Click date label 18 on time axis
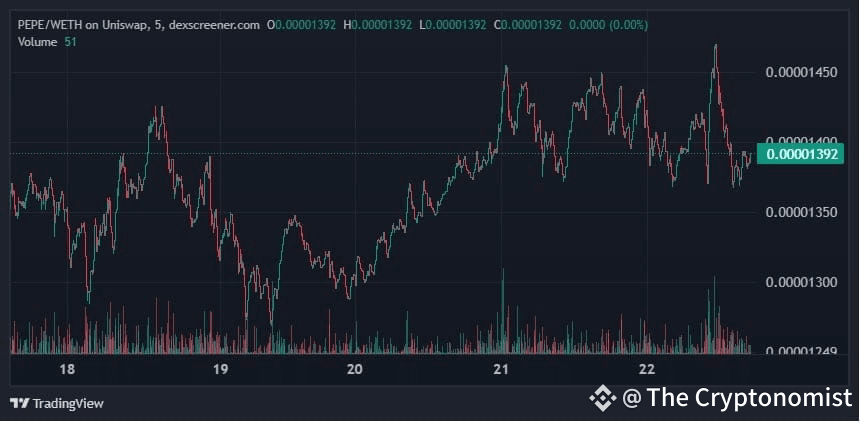The image size is (860, 424). [x=67, y=369]
